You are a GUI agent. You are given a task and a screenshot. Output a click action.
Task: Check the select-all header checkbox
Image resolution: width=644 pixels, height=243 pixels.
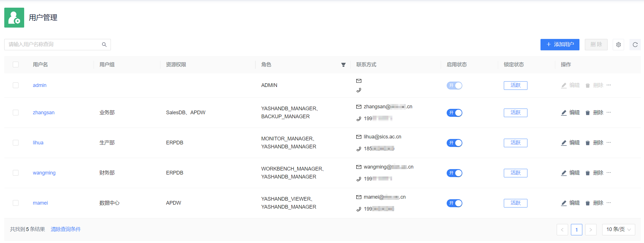pos(16,65)
